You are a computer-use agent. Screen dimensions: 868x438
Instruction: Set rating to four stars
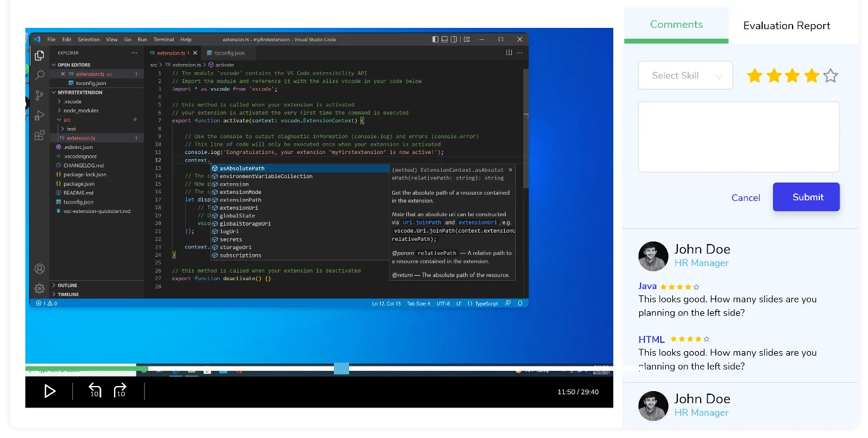click(812, 76)
